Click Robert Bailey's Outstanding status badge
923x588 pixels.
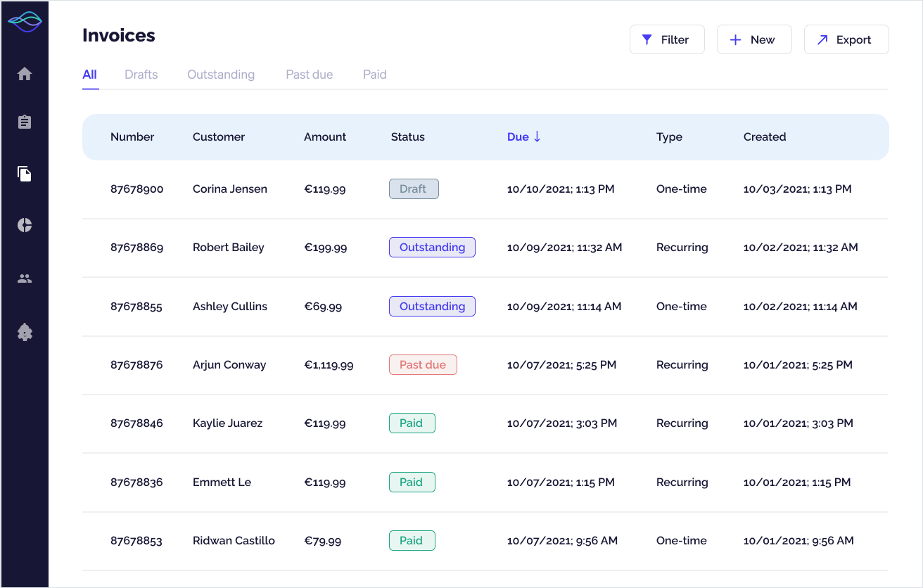pyautogui.click(x=432, y=248)
